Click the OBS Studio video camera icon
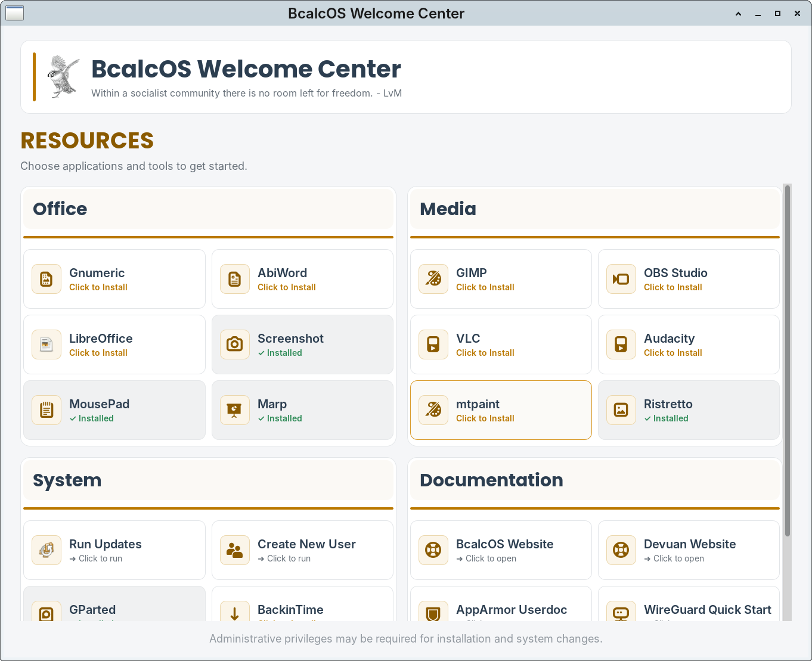This screenshot has height=661, width=812. (621, 279)
